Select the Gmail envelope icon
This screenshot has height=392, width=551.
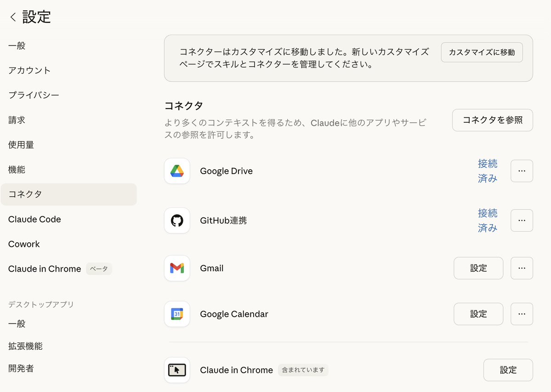[177, 268]
